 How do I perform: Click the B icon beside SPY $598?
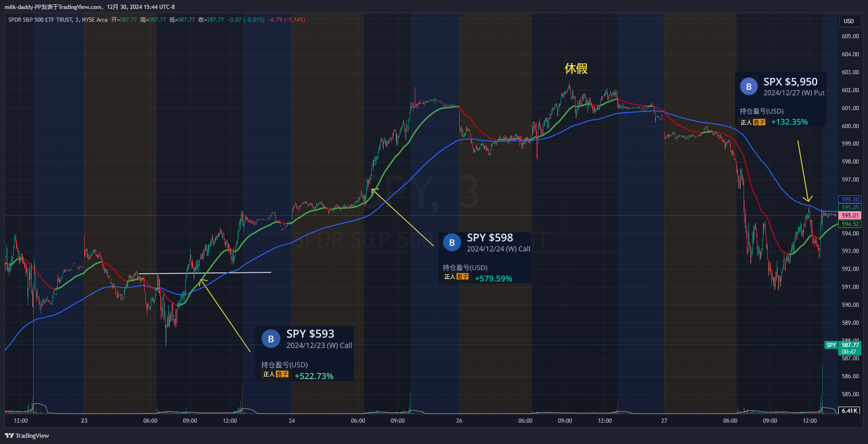click(x=452, y=243)
